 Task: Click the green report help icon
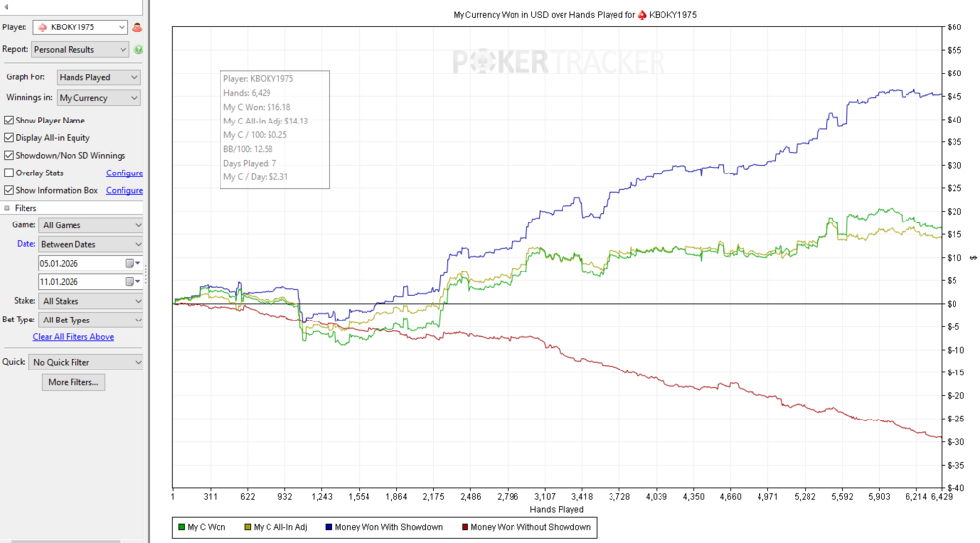pyautogui.click(x=138, y=50)
